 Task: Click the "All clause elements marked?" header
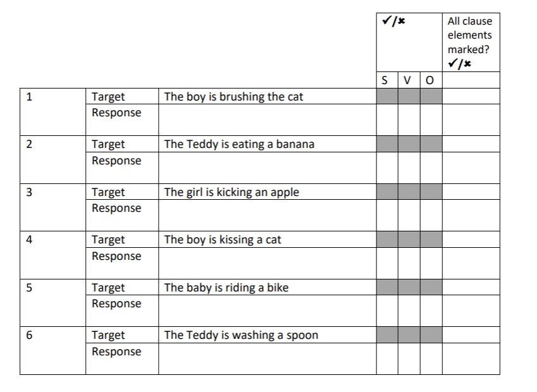(x=470, y=42)
